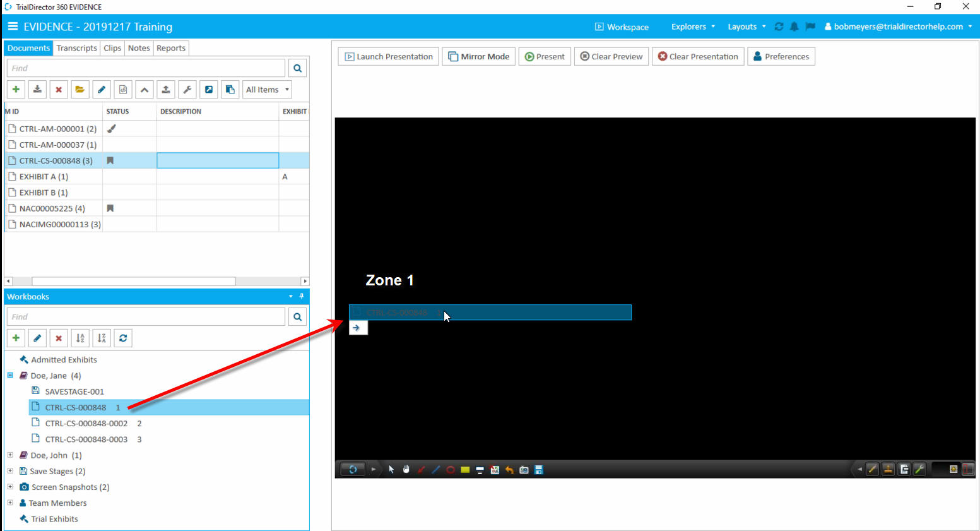Click the blue arrow send-out icon
Viewport: 980px width, 531px height.
point(209,90)
